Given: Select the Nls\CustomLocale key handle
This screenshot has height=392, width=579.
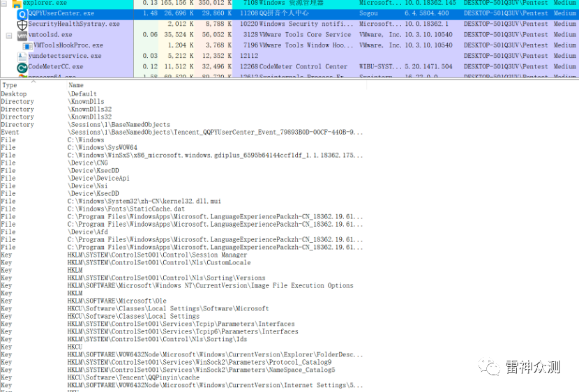Looking at the screenshot, I should pyautogui.click(x=159, y=263).
